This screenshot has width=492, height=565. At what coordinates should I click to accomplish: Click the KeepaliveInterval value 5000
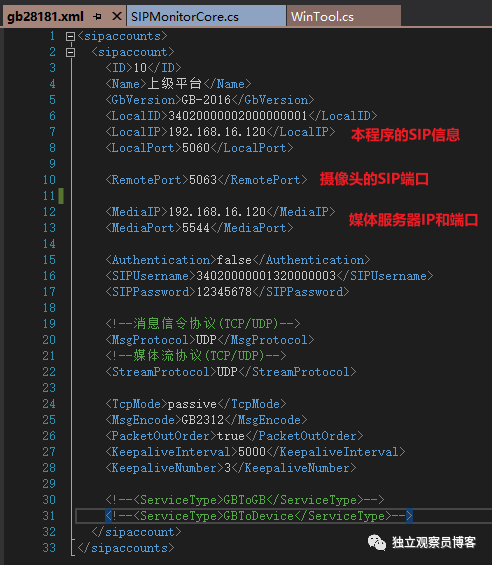[252, 452]
